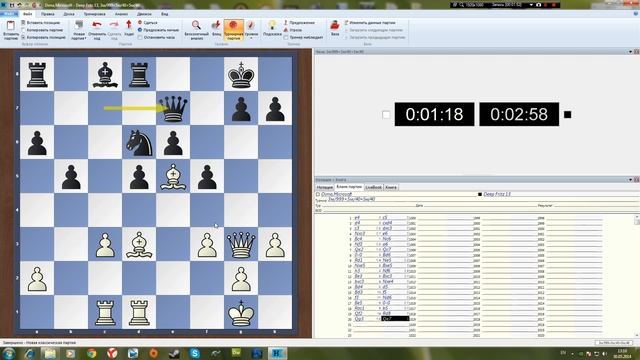Select the Blitz game lightning icon
Image resolution: width=640 pixels, height=360 pixels.
216,25
